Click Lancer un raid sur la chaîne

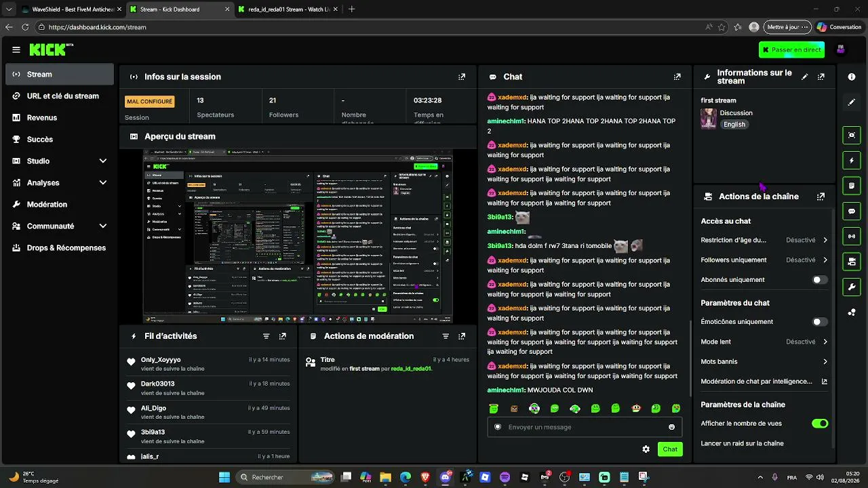(x=742, y=443)
